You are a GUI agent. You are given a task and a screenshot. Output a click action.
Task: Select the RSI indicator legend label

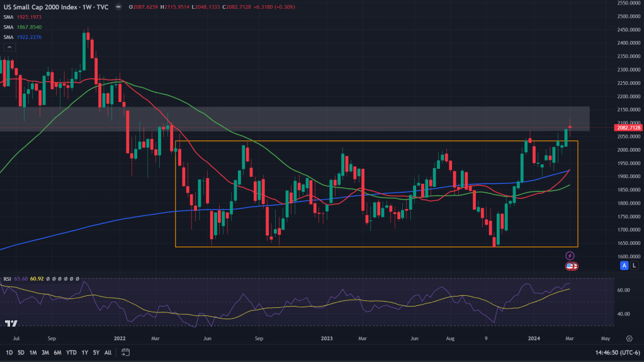(x=8, y=278)
